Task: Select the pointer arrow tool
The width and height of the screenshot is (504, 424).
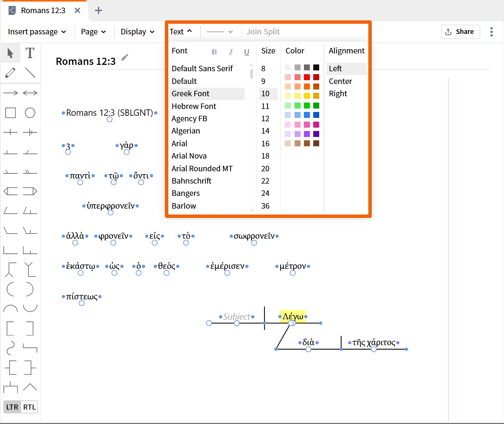Action: click(x=10, y=53)
